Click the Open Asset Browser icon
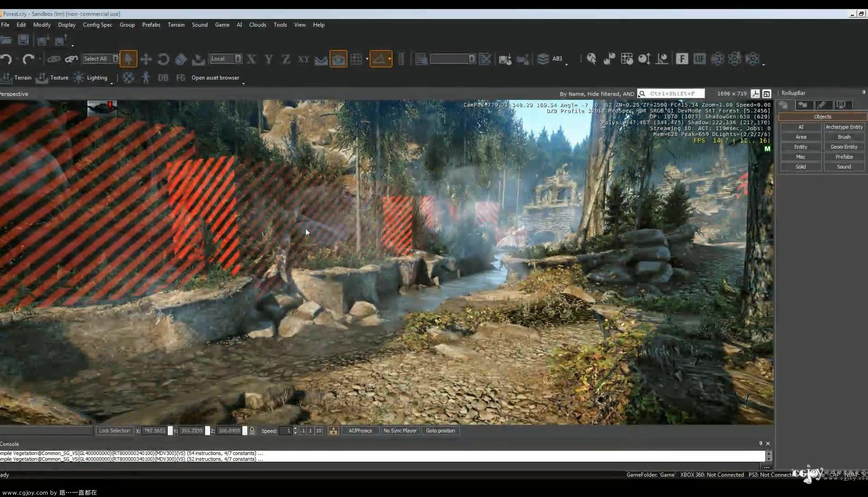This screenshot has width=868, height=497. [x=215, y=77]
